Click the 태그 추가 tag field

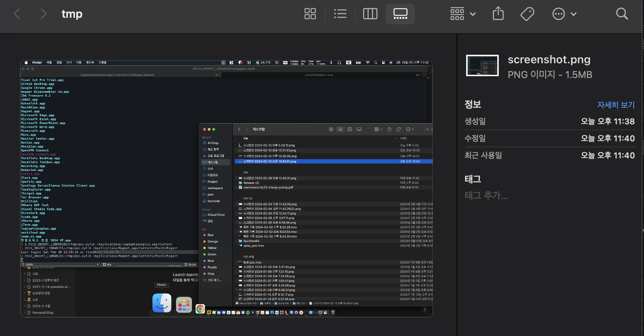coord(486,195)
